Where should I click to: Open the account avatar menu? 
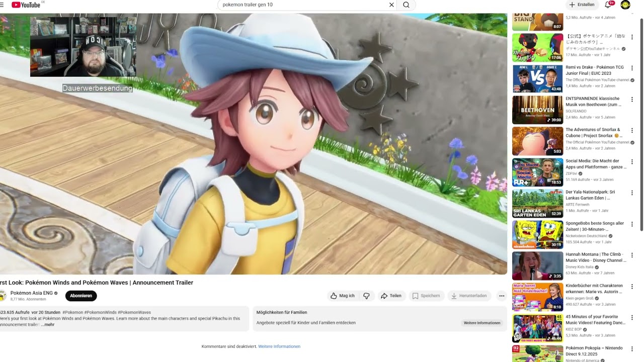click(625, 5)
